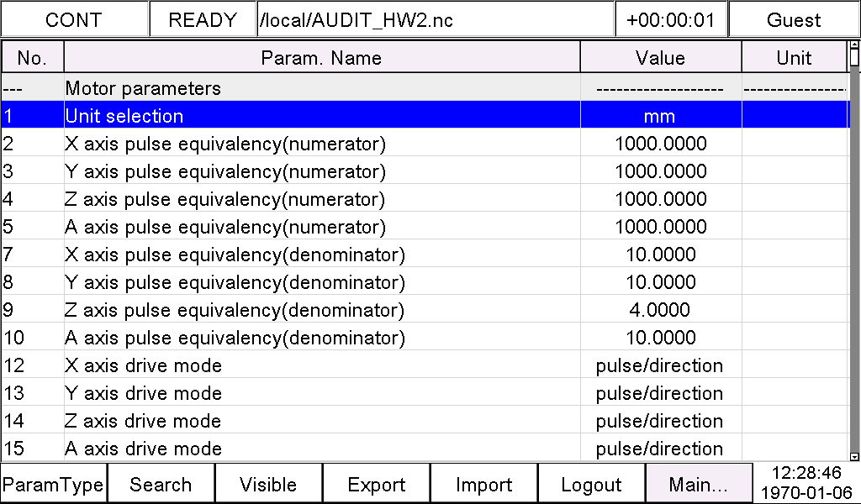Open the ParamType menu button
This screenshot has height=504, width=861.
(x=53, y=484)
